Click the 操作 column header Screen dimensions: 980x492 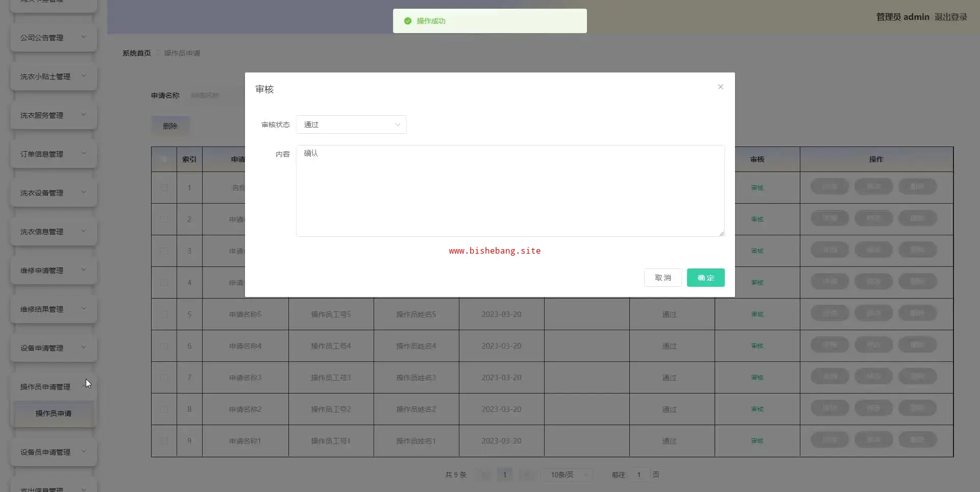click(x=876, y=159)
